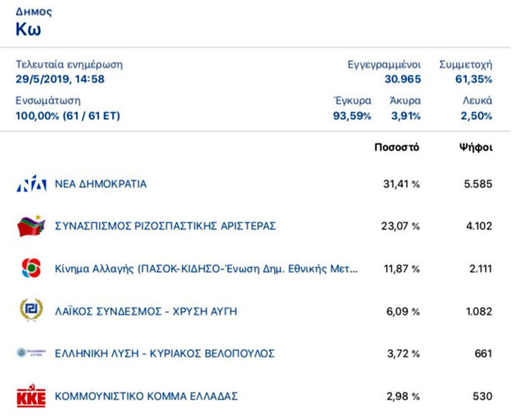Select Elliniki Lysi percentage 3,72 %

pos(404,354)
